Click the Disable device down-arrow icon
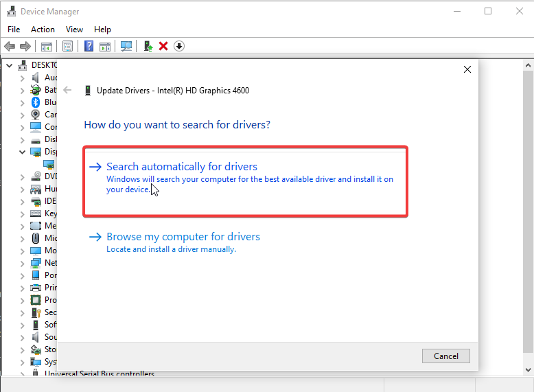This screenshot has height=392, width=534. [179, 46]
